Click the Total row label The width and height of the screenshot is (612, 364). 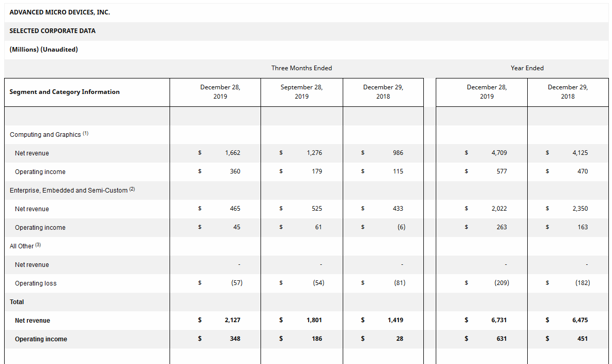pyautogui.click(x=17, y=302)
